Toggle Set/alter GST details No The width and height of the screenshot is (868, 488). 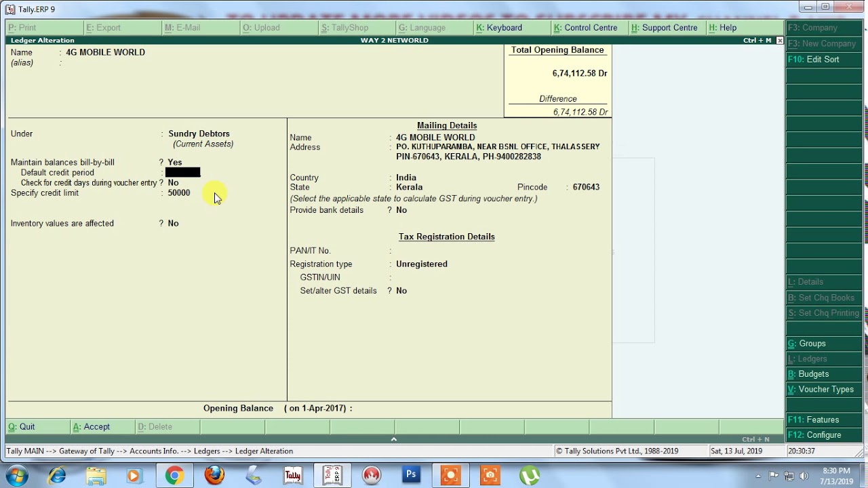[x=401, y=291]
